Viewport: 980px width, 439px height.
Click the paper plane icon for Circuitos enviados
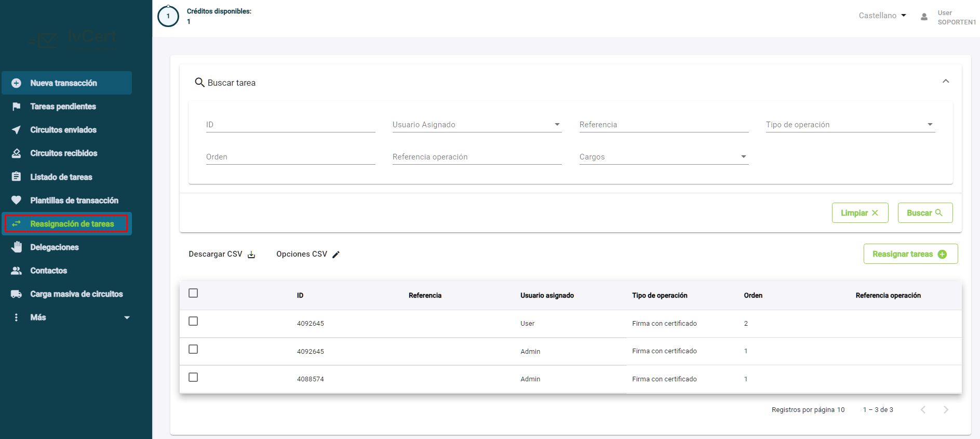(16, 130)
